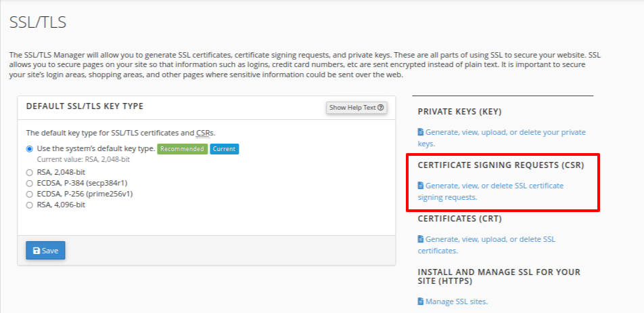Click the Show Help Text button
644x313 pixels.
356,108
